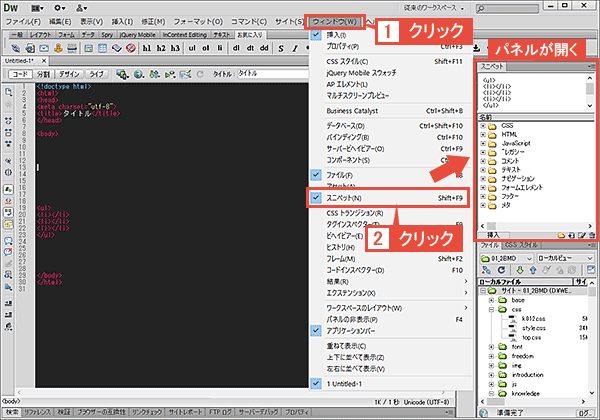Click the 挿入 button in Snippets panel
This screenshot has height=420, width=600.
point(493,235)
